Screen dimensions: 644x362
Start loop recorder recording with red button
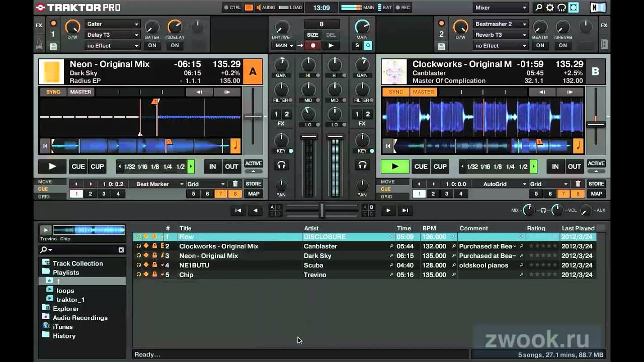coord(313,45)
